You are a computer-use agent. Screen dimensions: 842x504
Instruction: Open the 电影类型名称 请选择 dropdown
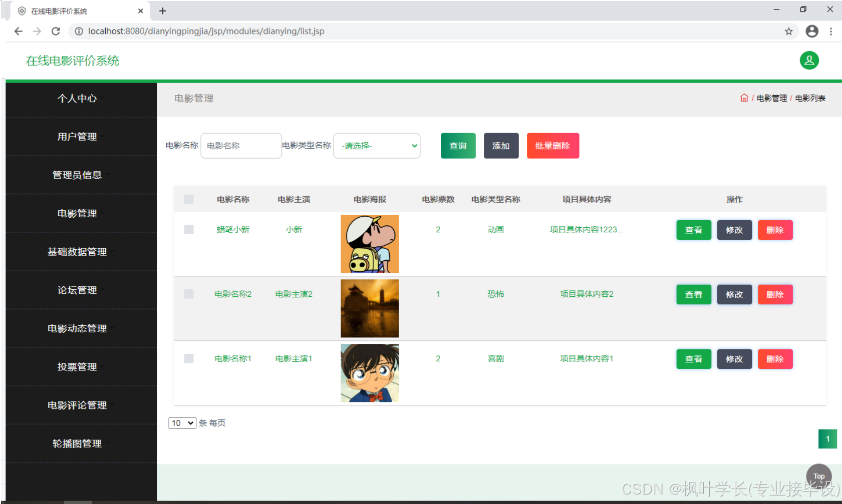(377, 146)
